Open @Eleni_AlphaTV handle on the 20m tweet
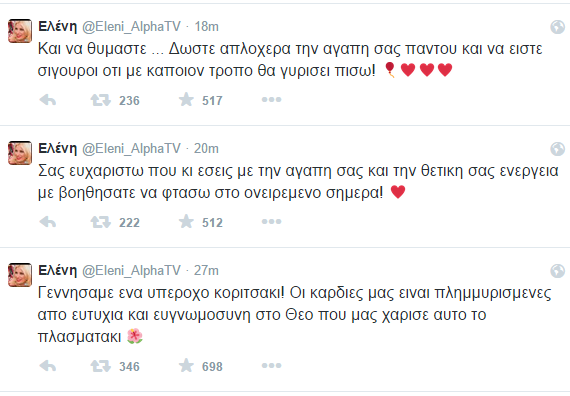Viewport: 570px width, 396px height. coord(131,149)
